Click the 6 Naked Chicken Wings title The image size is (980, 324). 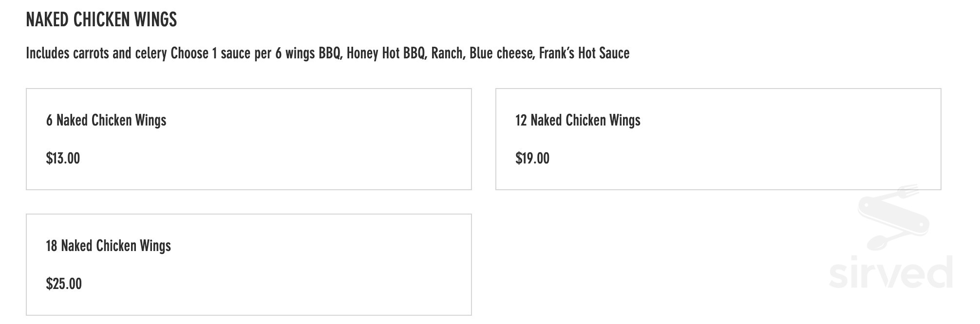pos(106,120)
